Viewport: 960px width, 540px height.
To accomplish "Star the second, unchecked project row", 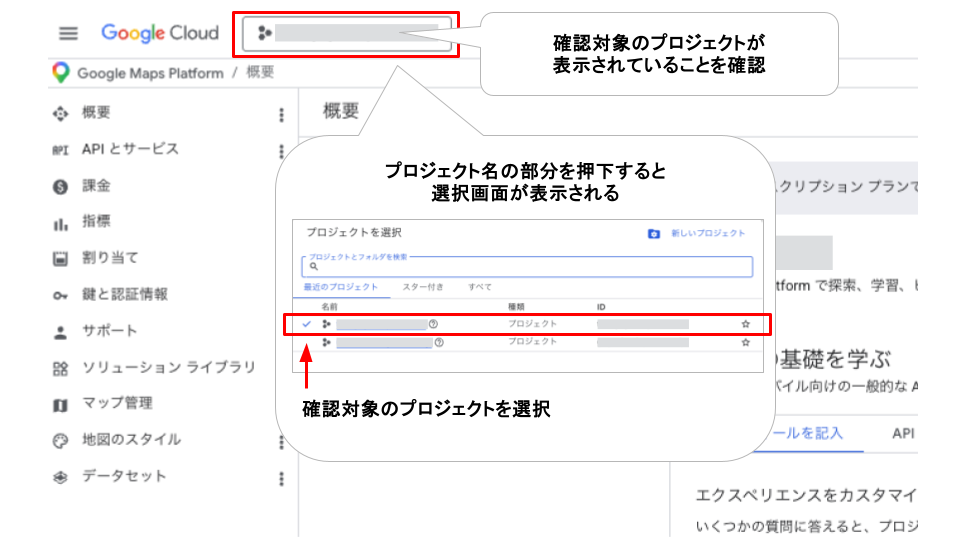I will point(745,343).
